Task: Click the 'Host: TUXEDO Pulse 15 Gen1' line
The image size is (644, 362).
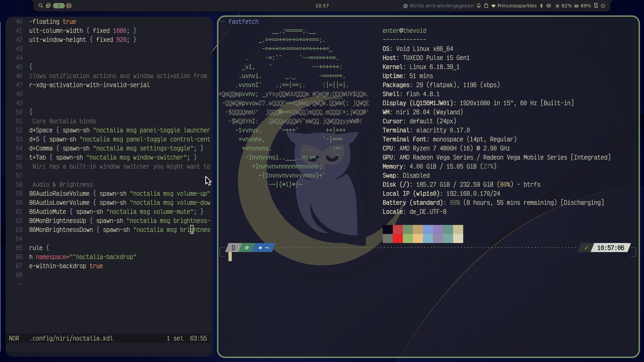Action: point(426,58)
